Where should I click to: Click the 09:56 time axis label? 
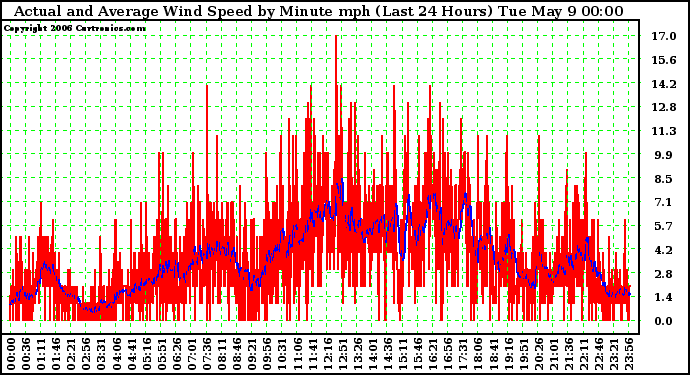tap(267, 354)
